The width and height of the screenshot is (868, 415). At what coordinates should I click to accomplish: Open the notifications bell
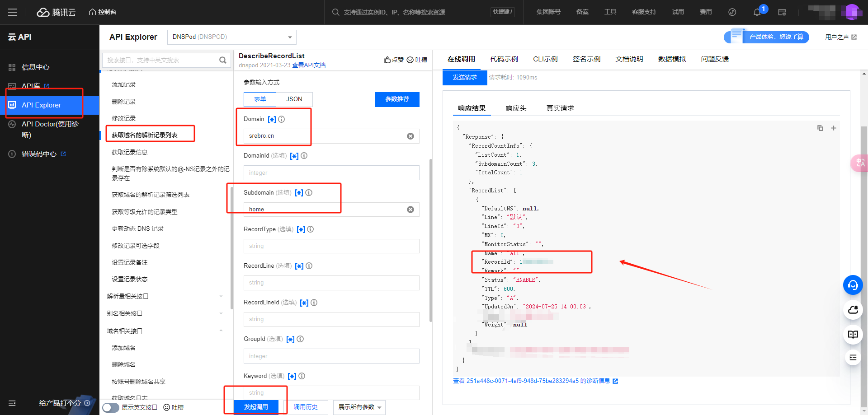(757, 12)
